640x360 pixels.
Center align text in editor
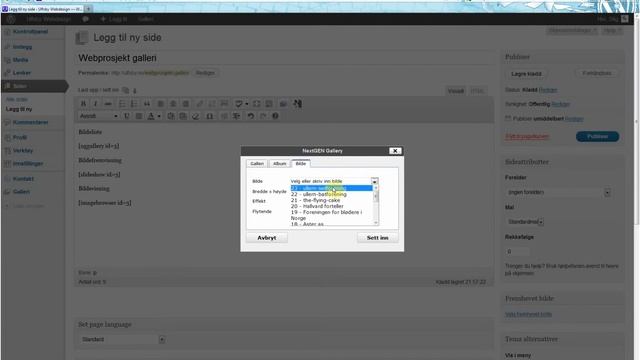point(173,104)
